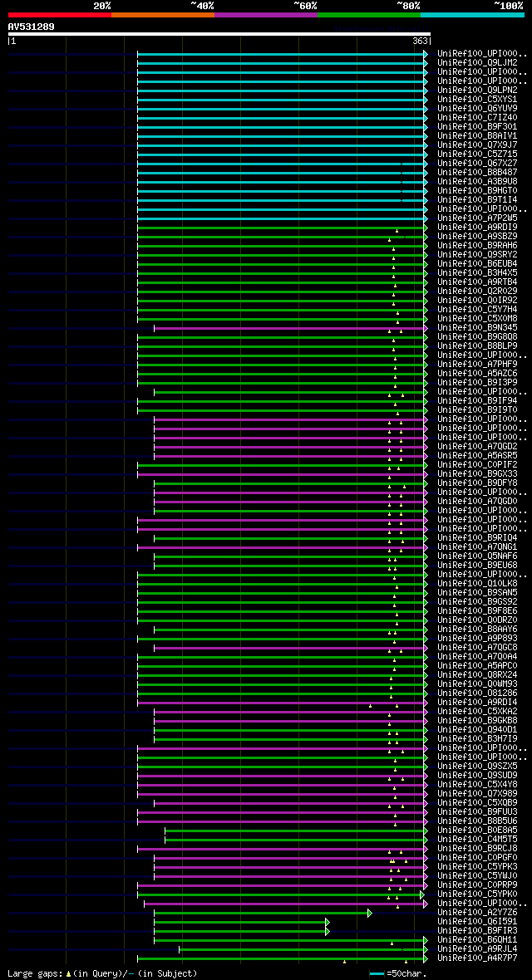
Task: Select the UniRef100_A3B9U8 label
Action: [x=477, y=181]
